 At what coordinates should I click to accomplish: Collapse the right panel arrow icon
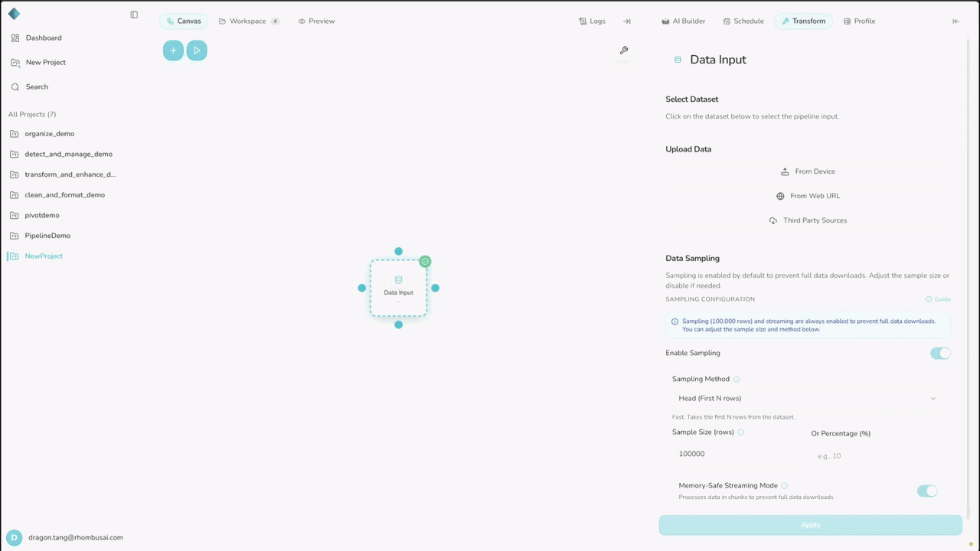(955, 21)
